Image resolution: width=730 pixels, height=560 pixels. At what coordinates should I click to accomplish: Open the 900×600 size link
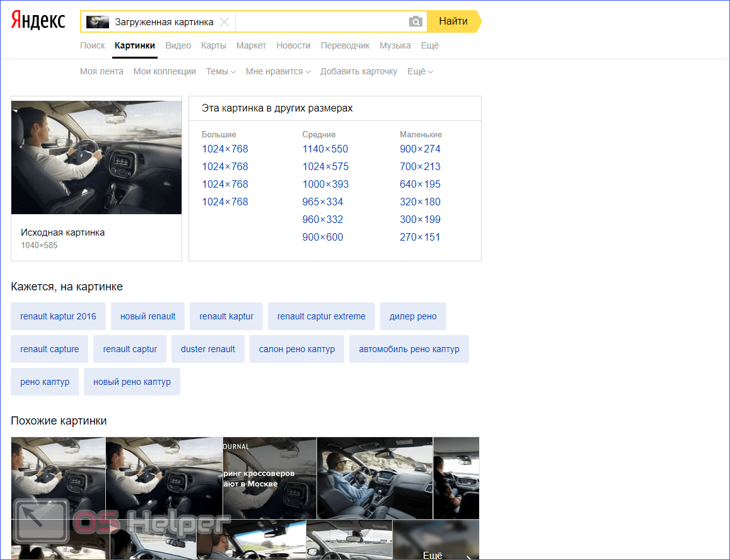(x=323, y=237)
